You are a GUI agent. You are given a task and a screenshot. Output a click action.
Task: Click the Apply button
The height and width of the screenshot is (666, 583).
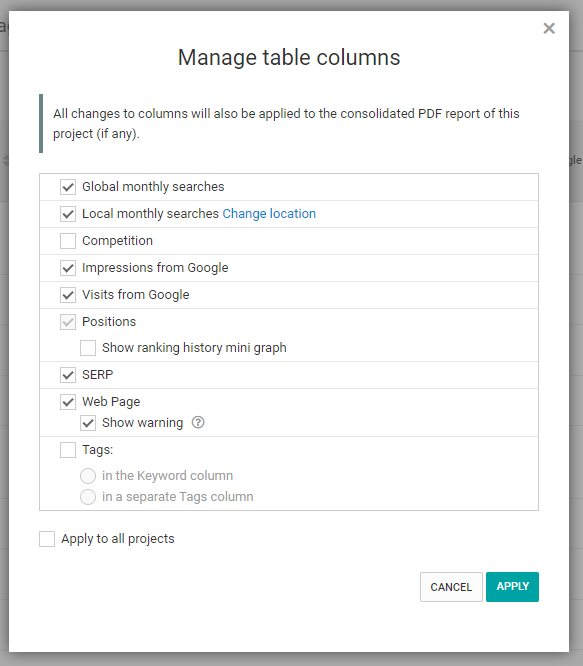pyautogui.click(x=513, y=587)
